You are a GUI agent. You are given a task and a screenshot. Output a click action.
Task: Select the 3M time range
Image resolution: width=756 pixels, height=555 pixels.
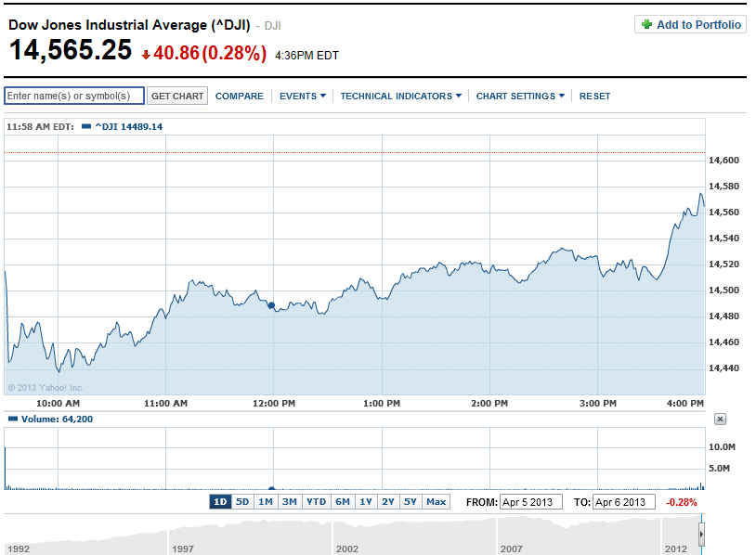tap(290, 502)
